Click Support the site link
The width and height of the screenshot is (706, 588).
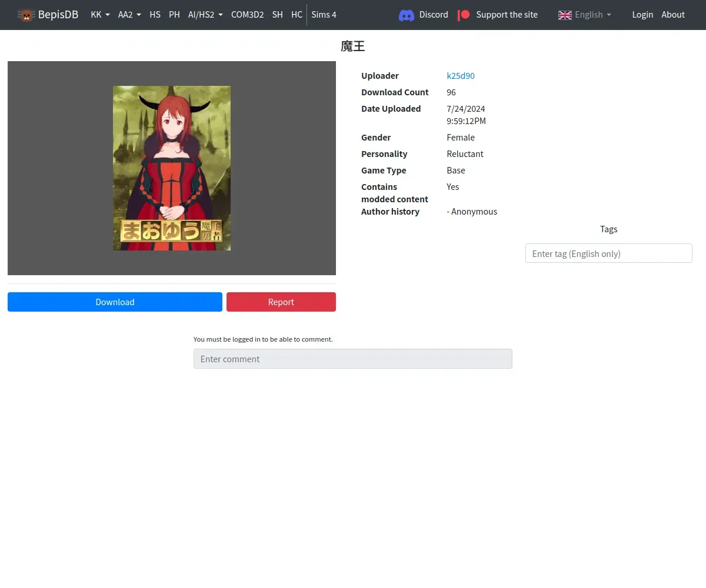tap(507, 15)
